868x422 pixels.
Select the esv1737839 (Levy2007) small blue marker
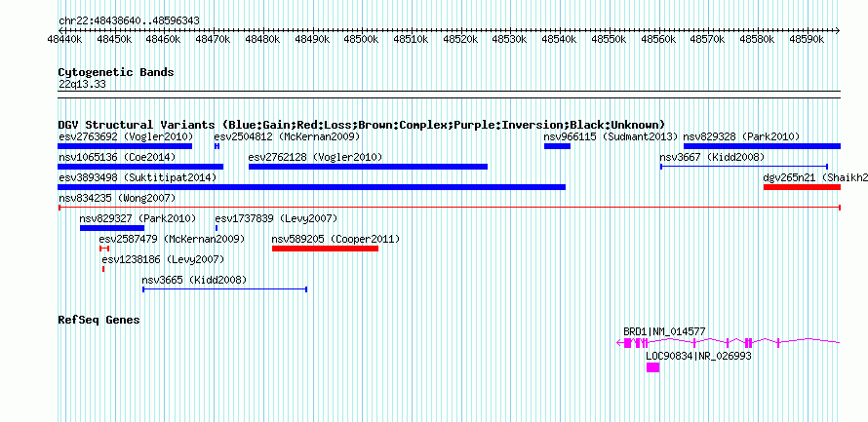pyautogui.click(x=217, y=228)
